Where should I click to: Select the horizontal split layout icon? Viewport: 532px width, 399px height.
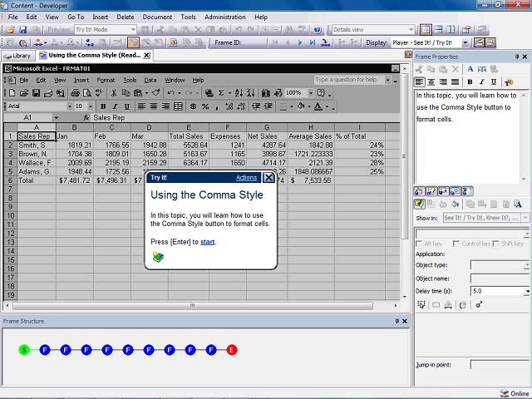click(438, 30)
